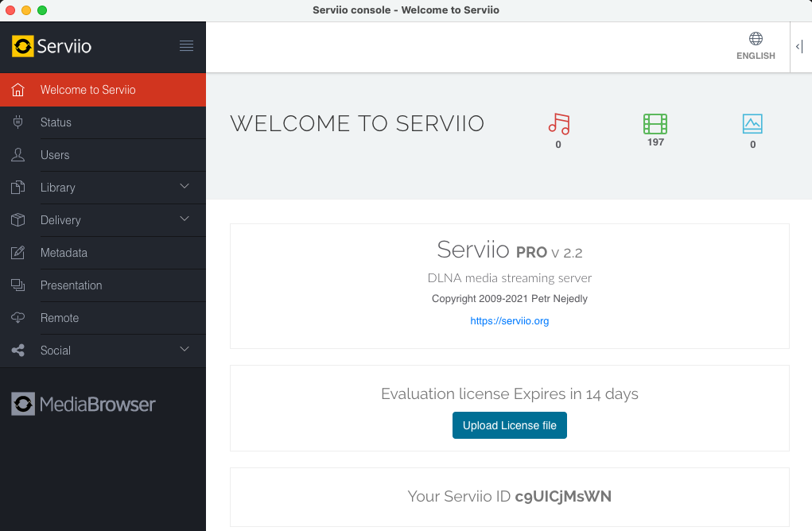Toggle the sidebar hamburger menu
Viewport: 812px width, 531px height.
(186, 46)
